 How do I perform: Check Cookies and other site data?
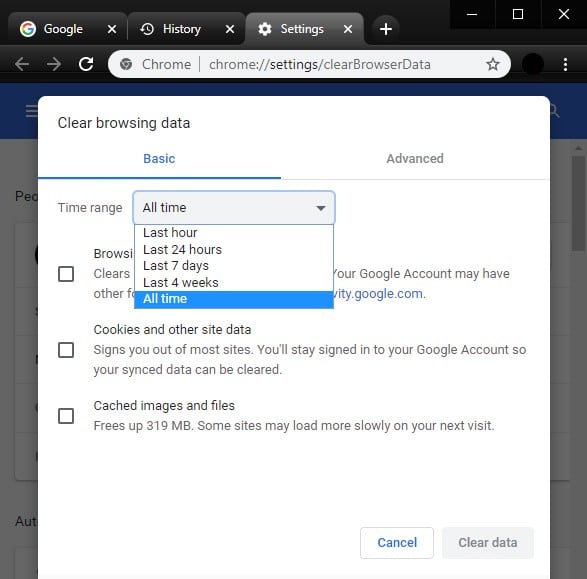[x=66, y=350]
